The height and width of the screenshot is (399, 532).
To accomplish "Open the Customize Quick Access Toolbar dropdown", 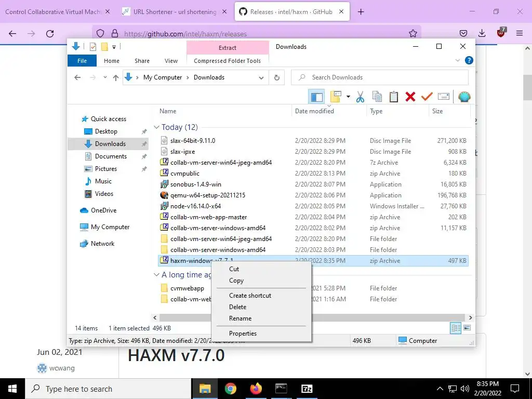I will click(114, 47).
